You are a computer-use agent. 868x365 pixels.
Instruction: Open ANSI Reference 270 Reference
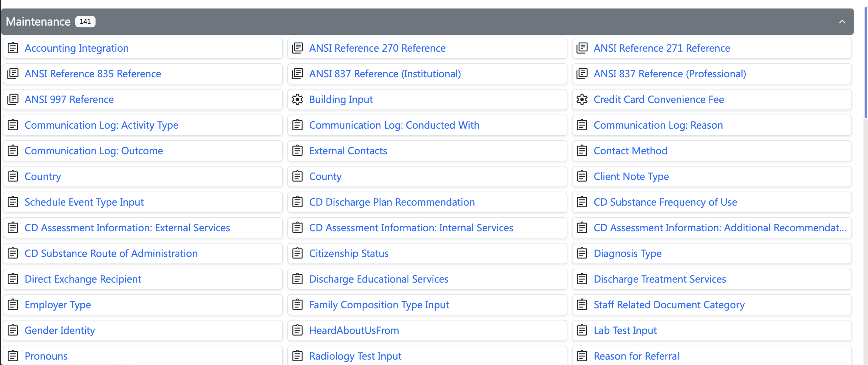[x=377, y=48]
